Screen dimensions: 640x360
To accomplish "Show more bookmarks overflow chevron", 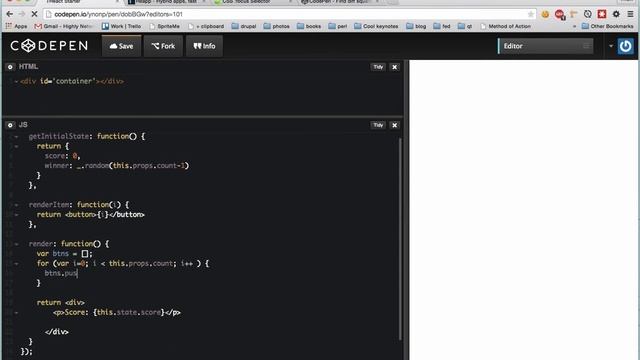I will pyautogui.click(x=574, y=26).
